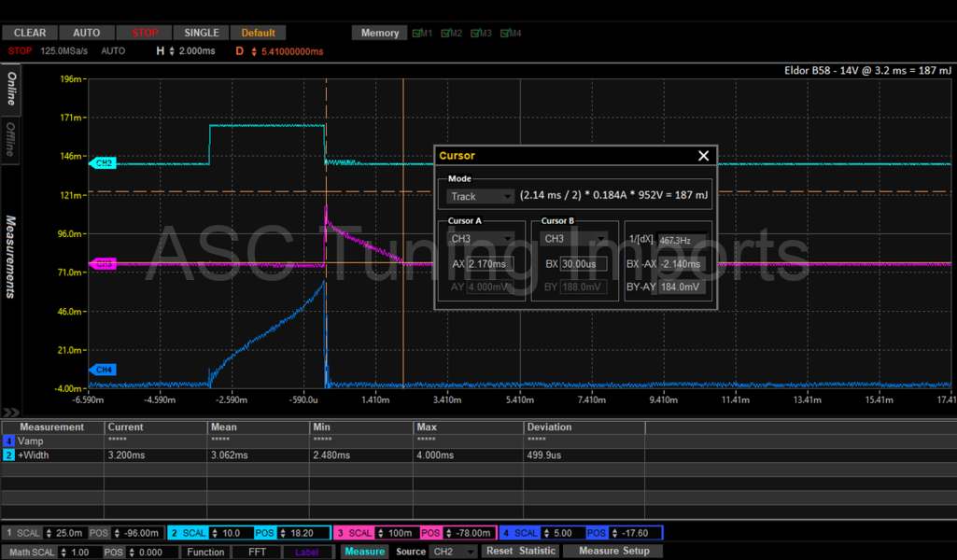Click the BX-AX delta readout

pos(682,264)
